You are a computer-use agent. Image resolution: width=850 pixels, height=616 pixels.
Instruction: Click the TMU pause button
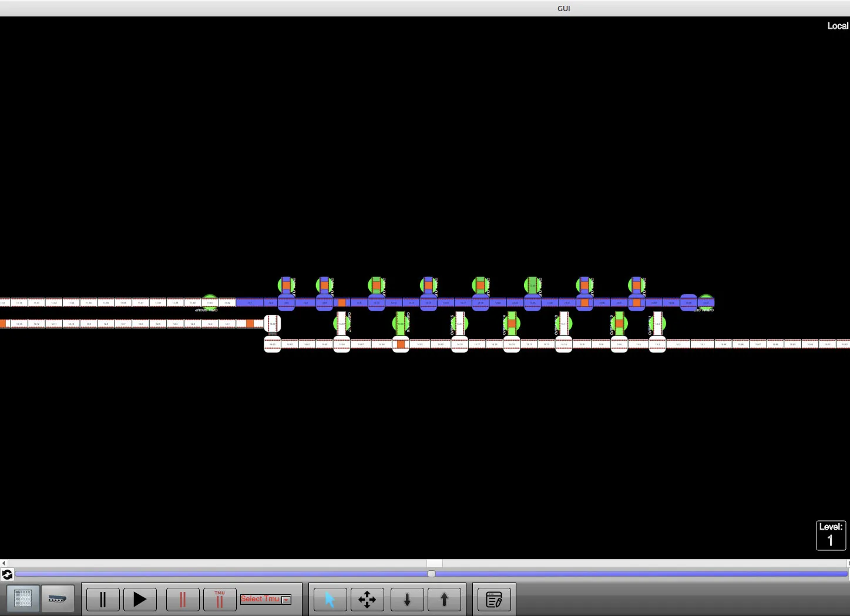tap(220, 600)
